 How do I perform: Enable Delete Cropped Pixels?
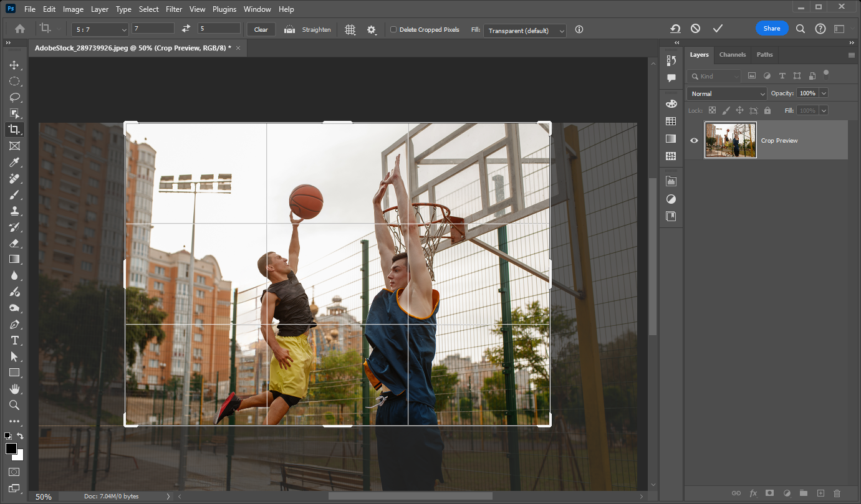[x=393, y=29]
